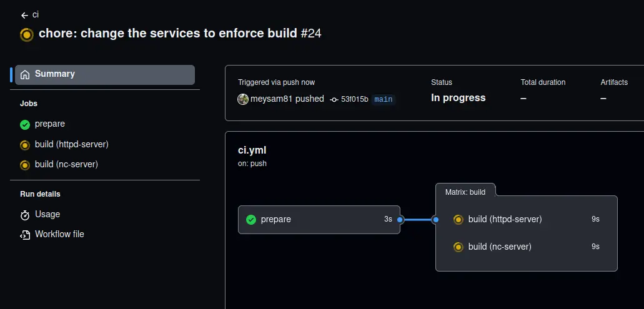The height and width of the screenshot is (309, 644).
Task: Click the home icon beside Summary
Action: pyautogui.click(x=25, y=74)
